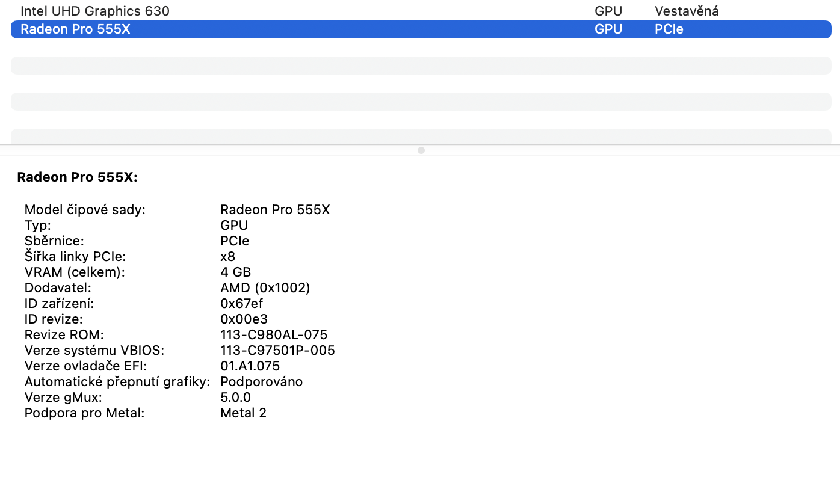Image resolution: width=840 pixels, height=504 pixels.
Task: Click the "Sběrnice:" label
Action: [54, 241]
